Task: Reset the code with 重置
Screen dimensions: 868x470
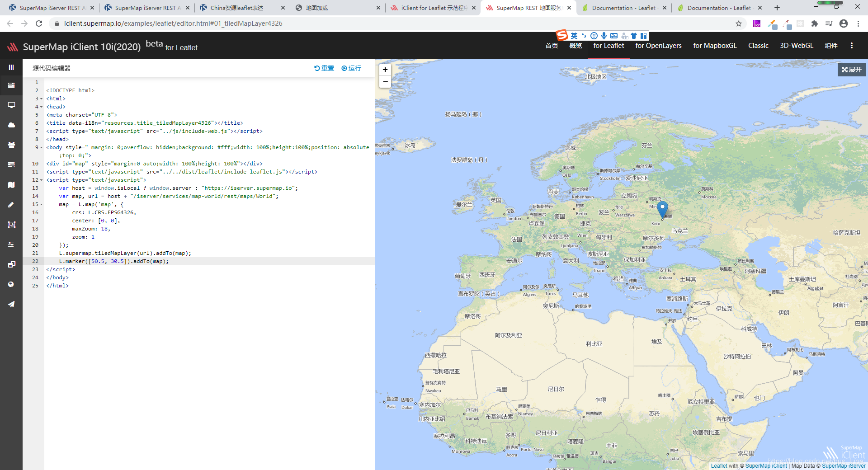Action: 324,68
